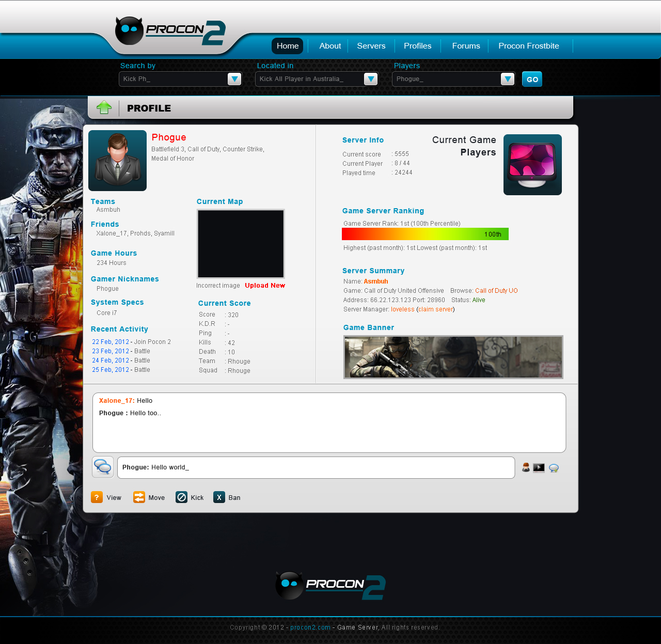Click the 22 Feb, 2012 activity date
Image resolution: width=661 pixels, height=644 pixels.
(x=111, y=342)
